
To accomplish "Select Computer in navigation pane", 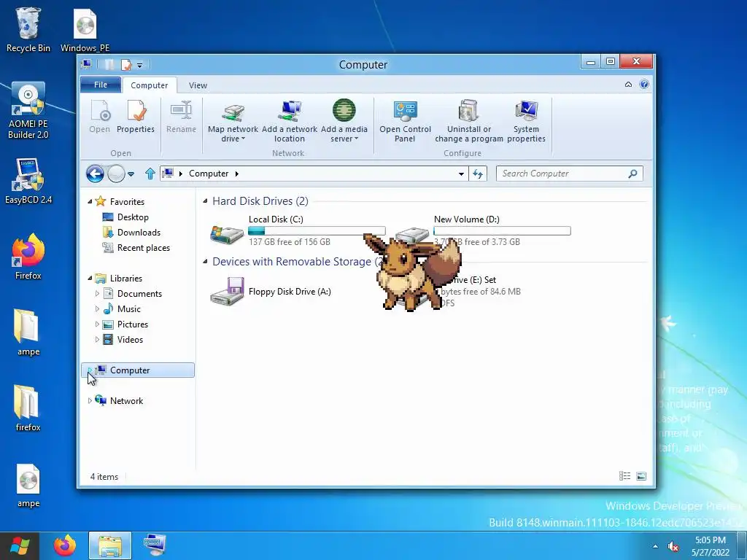I will [138, 370].
